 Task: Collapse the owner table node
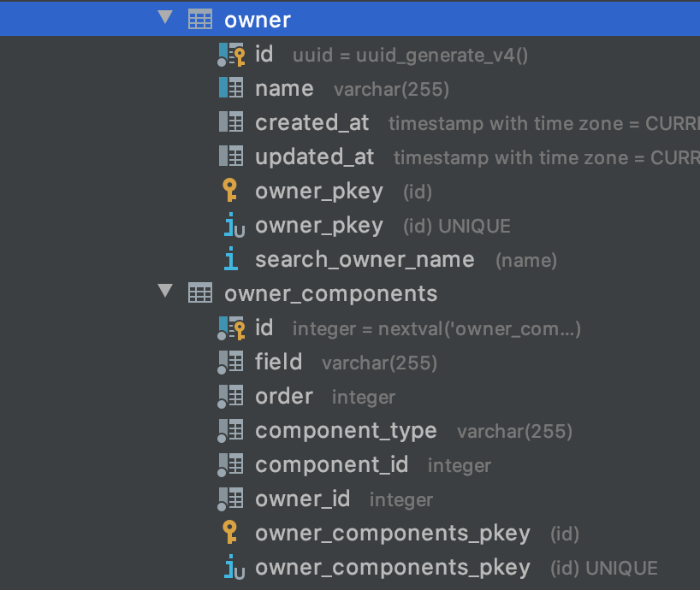(x=163, y=17)
